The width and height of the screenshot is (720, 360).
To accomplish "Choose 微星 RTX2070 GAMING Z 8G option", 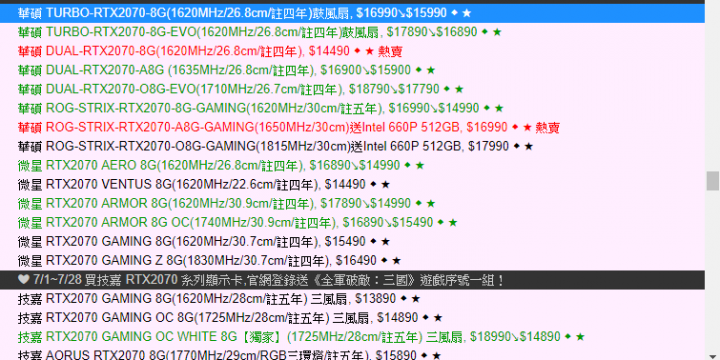I will pos(352,261).
